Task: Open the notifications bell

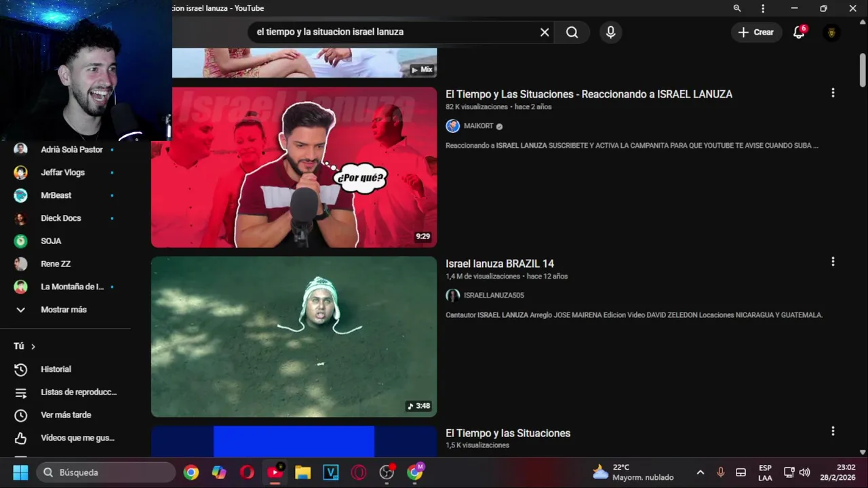Action: (800, 32)
